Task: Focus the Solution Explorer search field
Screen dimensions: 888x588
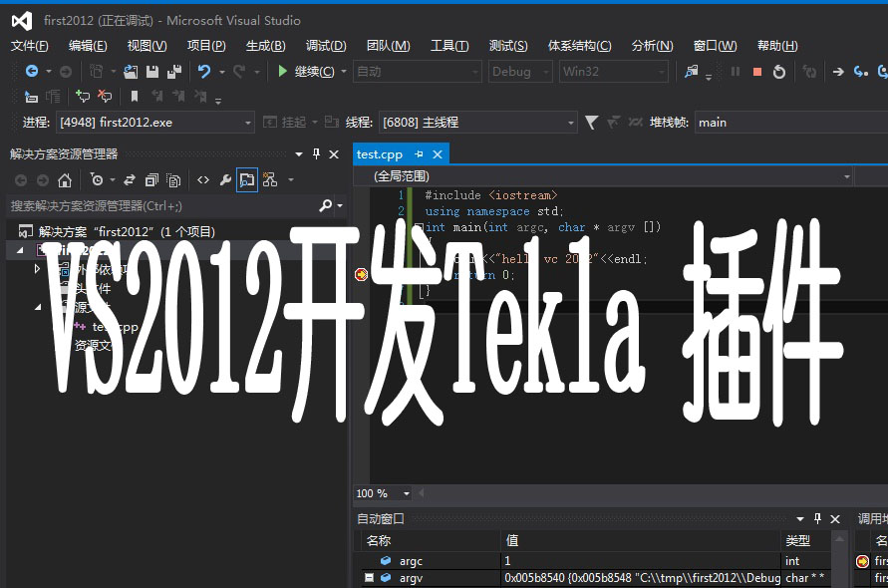Action: point(162,205)
